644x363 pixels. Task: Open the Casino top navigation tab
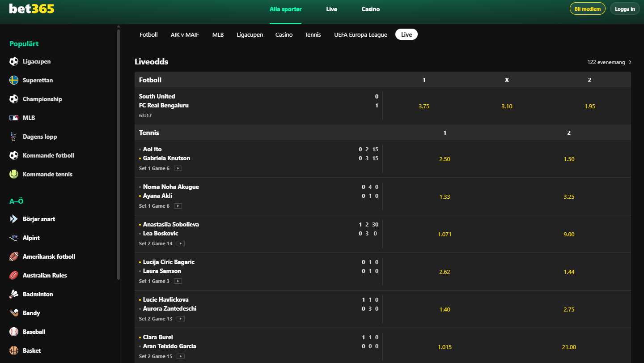(371, 9)
